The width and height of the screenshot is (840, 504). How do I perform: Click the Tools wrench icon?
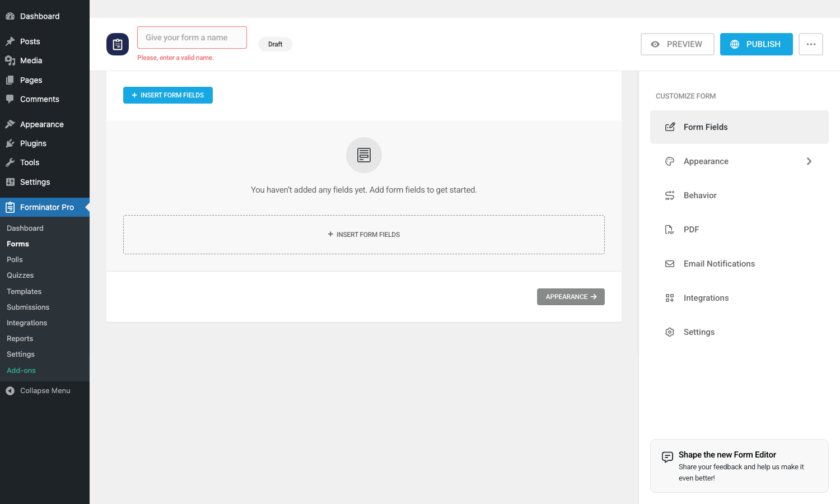click(10, 162)
